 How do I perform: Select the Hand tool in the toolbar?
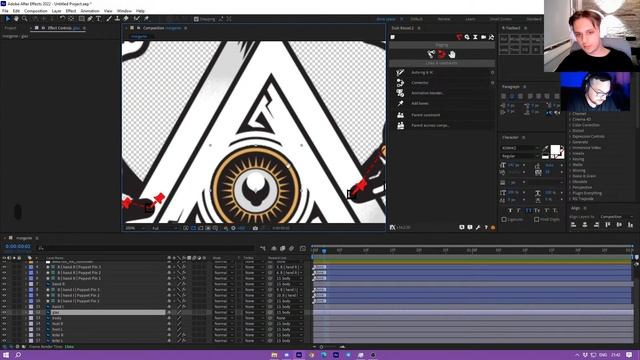(x=16, y=19)
